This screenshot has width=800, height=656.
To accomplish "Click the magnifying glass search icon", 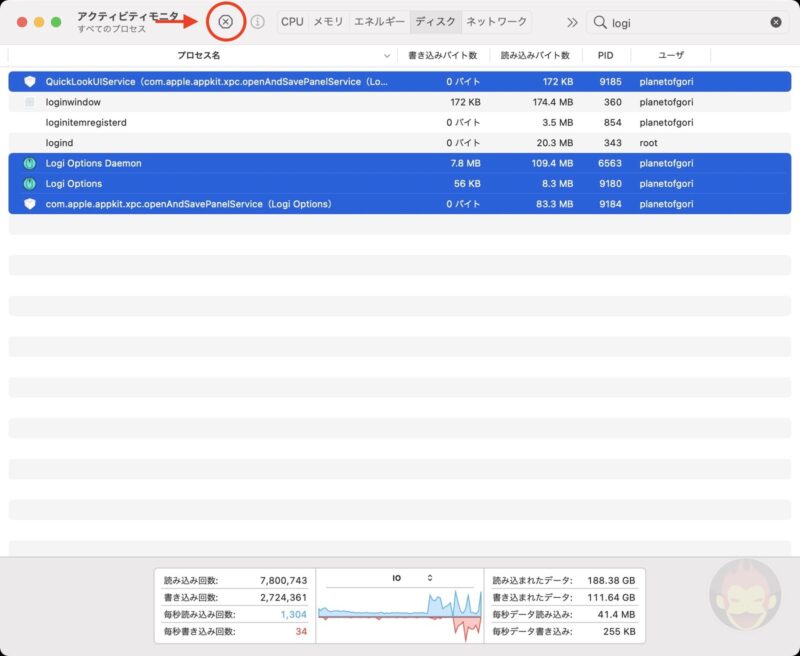I will coord(600,22).
